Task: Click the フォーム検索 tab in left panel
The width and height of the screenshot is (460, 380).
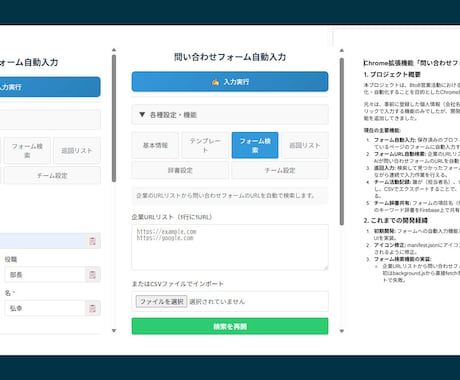Action: (x=27, y=150)
